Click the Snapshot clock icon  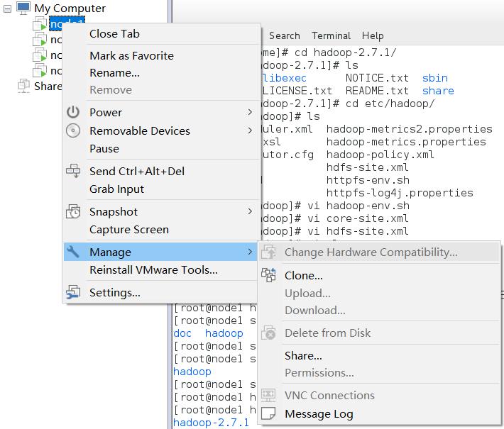(73, 211)
